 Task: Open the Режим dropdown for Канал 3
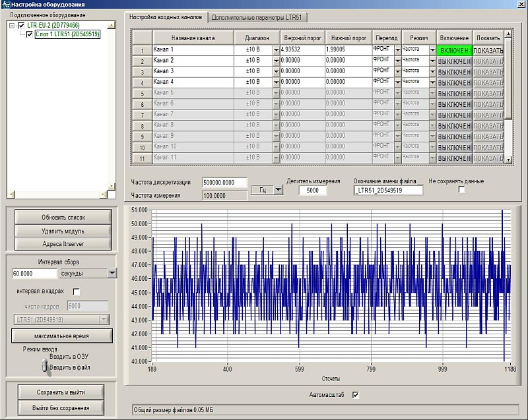point(433,71)
